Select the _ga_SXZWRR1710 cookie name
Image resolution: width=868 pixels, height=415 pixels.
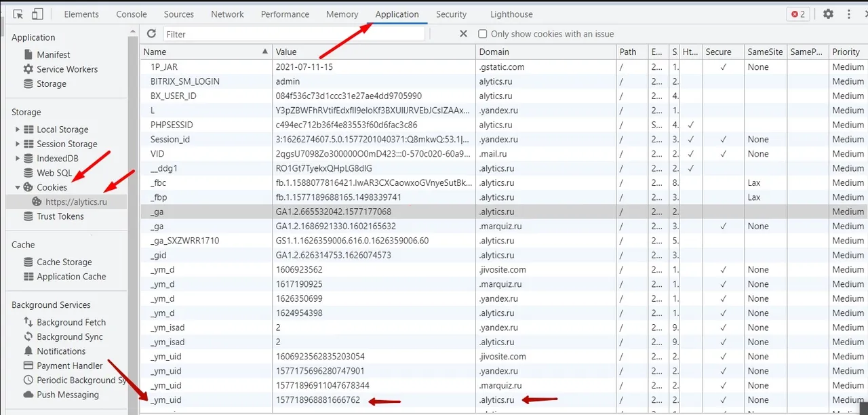tap(184, 241)
